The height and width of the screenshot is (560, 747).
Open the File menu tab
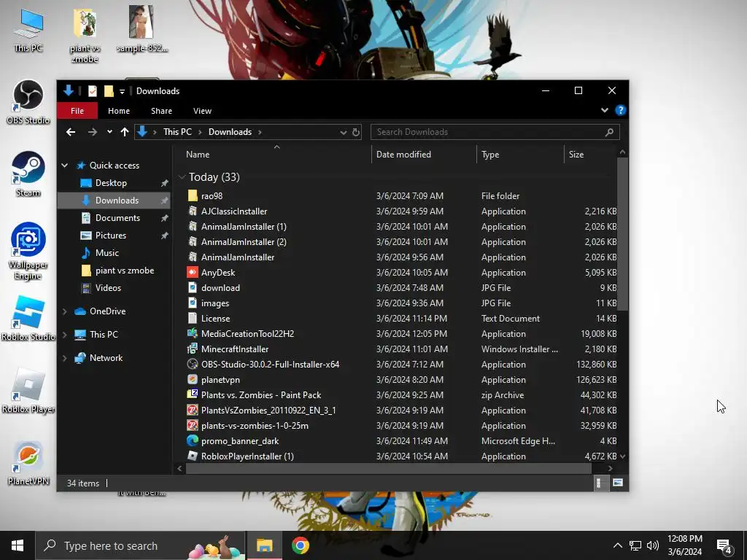(77, 111)
